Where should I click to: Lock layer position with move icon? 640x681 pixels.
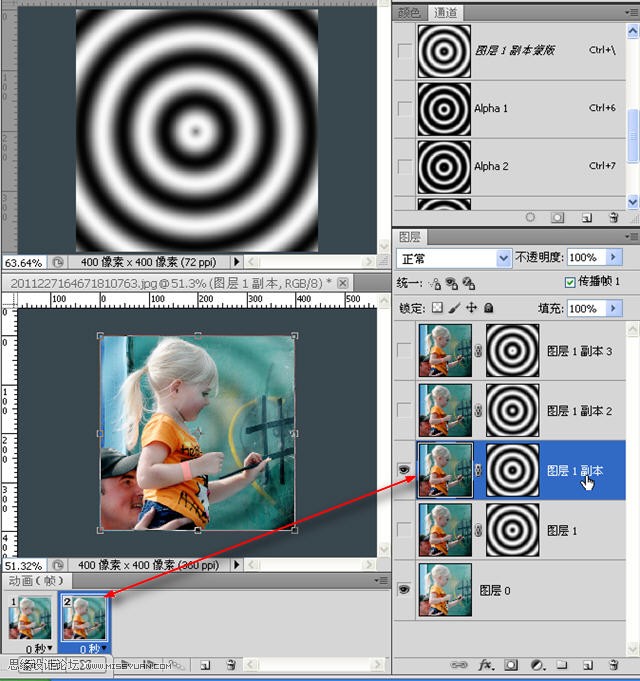(x=471, y=308)
